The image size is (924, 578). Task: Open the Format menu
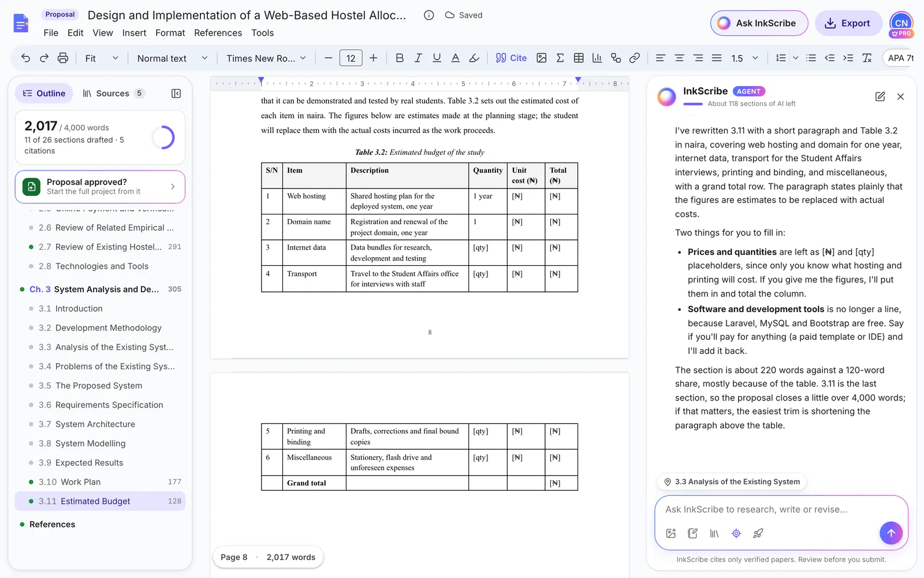[x=170, y=33]
